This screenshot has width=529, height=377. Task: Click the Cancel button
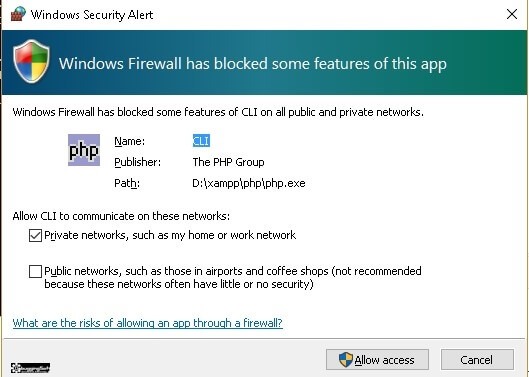[477, 360]
